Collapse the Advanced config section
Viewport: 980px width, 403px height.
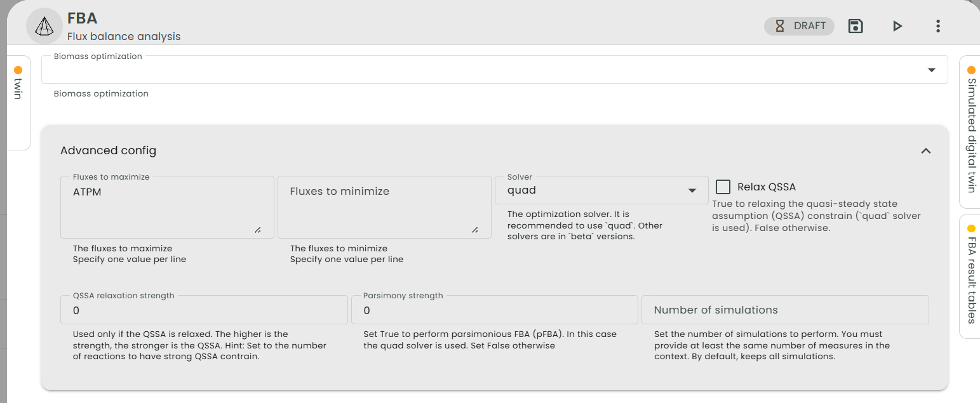tap(925, 151)
